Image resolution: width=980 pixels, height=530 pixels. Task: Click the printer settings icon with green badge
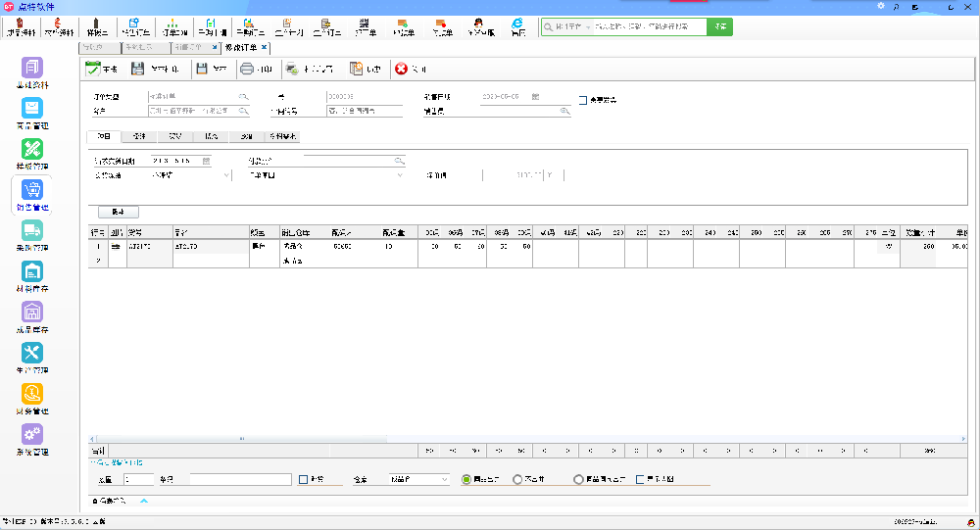292,69
